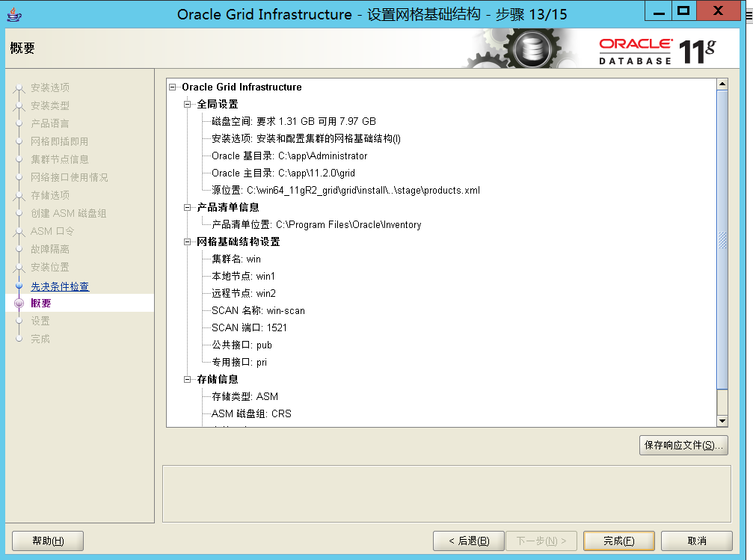Click the 存储选项 step label

coord(50,195)
